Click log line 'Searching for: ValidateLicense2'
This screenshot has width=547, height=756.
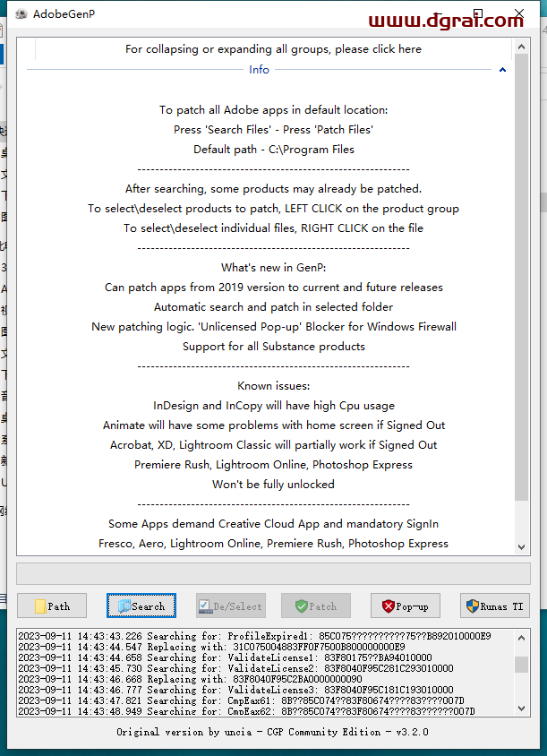pyautogui.click(x=235, y=668)
